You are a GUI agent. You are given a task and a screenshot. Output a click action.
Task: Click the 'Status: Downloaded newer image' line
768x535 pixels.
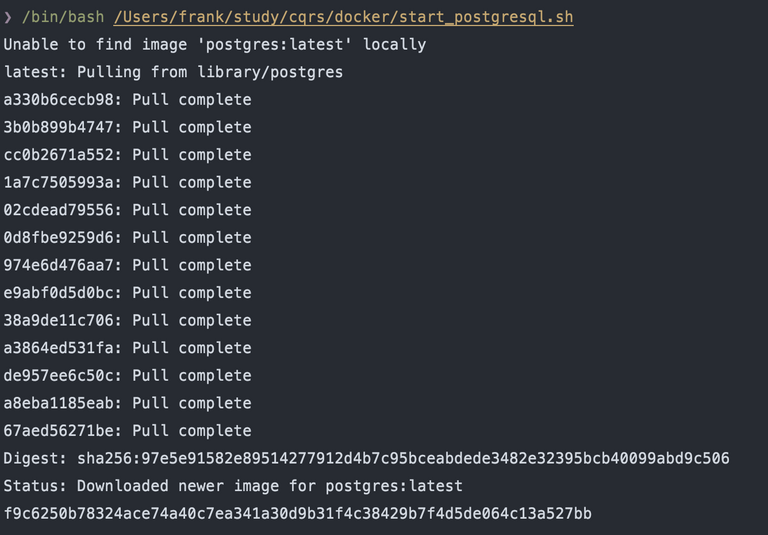coord(233,486)
